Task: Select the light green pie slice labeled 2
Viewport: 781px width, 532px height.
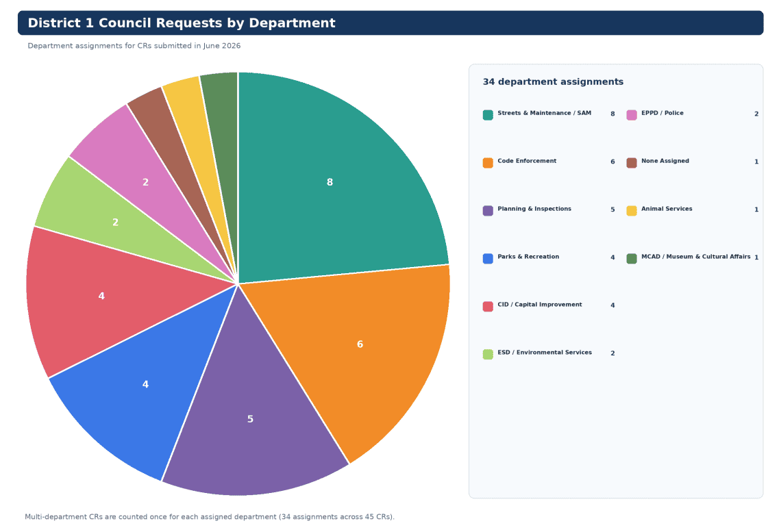Action: 116,222
